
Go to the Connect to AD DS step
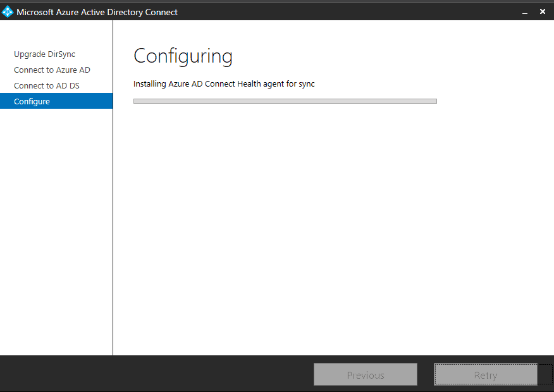pos(47,86)
